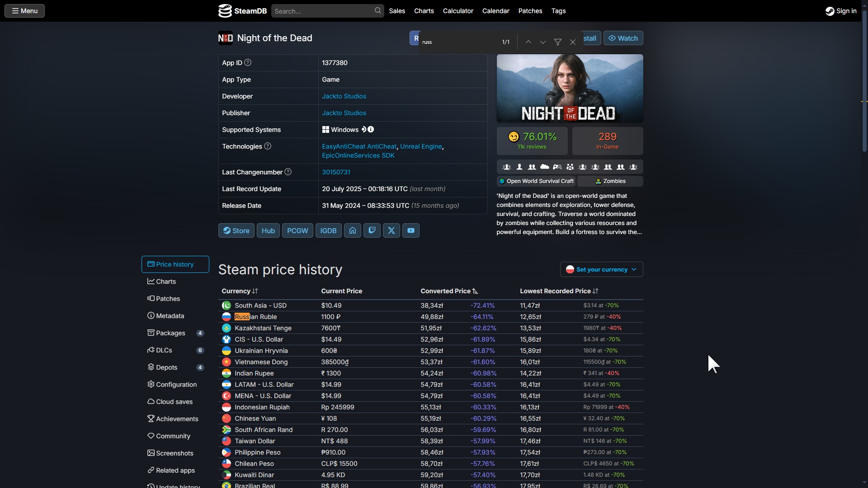Open the Twitch icon link
868x488 pixels.
coord(372,230)
